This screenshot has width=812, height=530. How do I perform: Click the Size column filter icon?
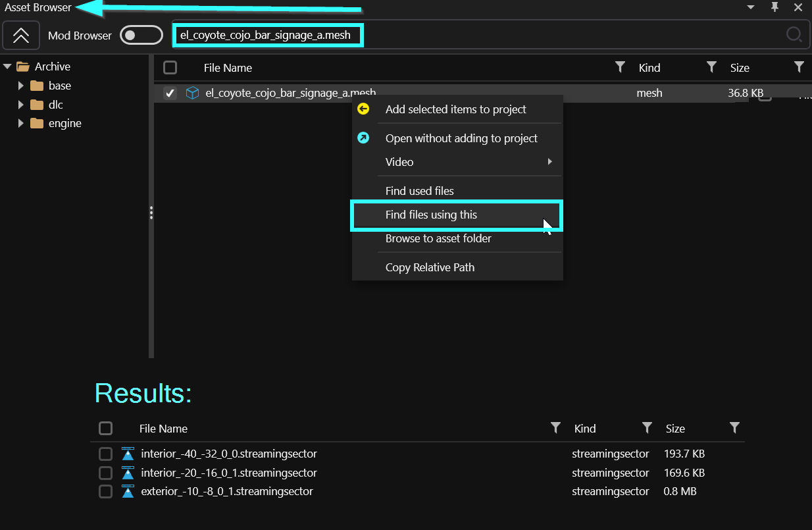(798, 67)
